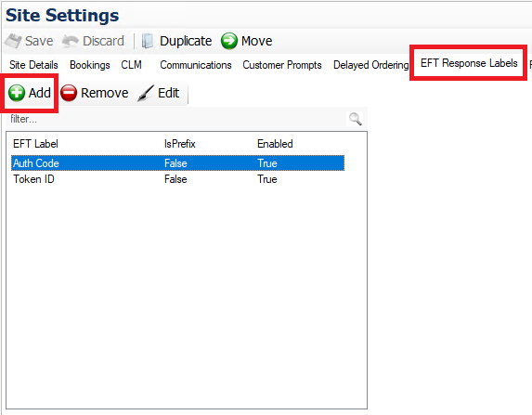Switch to the Site Details tab
Viewport: 532px width, 415px height.
(x=33, y=65)
